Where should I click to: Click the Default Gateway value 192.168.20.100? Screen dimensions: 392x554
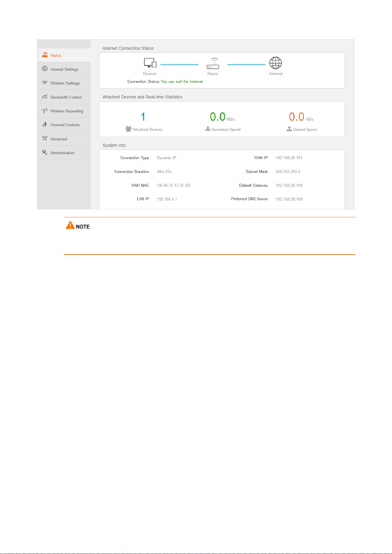point(289,185)
